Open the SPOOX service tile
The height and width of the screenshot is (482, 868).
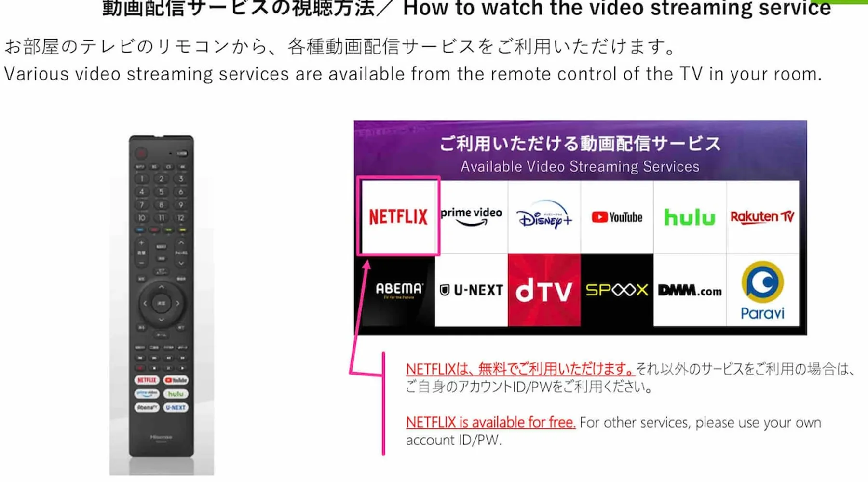(617, 290)
